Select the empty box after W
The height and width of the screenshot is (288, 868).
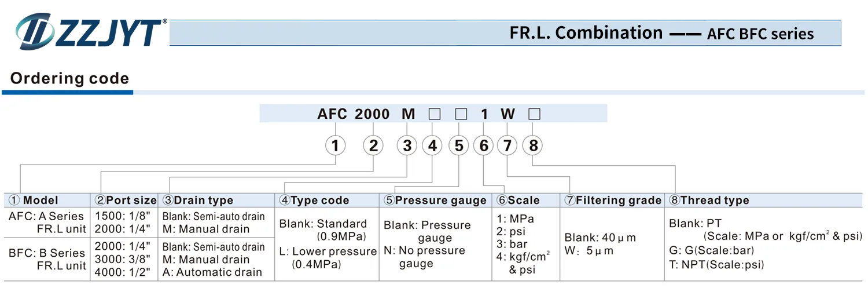click(x=534, y=114)
